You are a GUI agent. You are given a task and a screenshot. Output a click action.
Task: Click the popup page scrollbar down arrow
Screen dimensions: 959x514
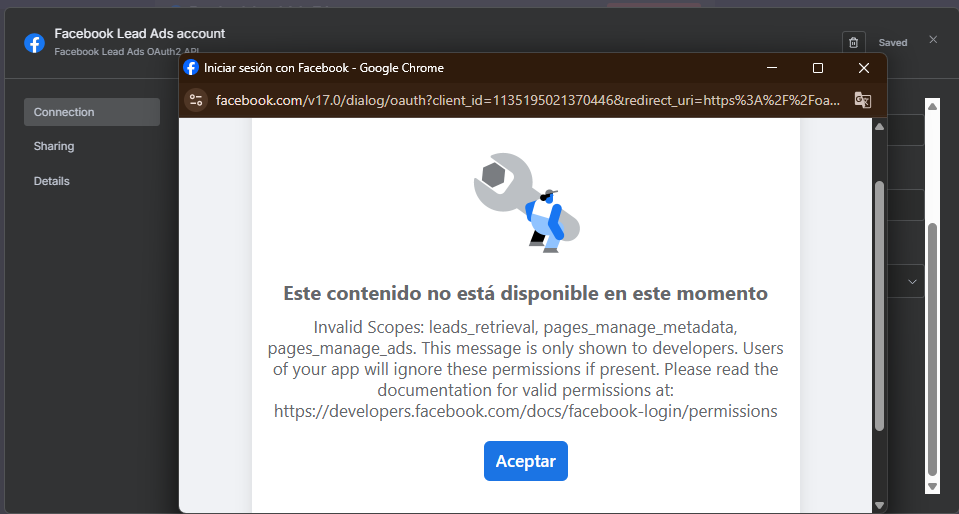(x=879, y=505)
